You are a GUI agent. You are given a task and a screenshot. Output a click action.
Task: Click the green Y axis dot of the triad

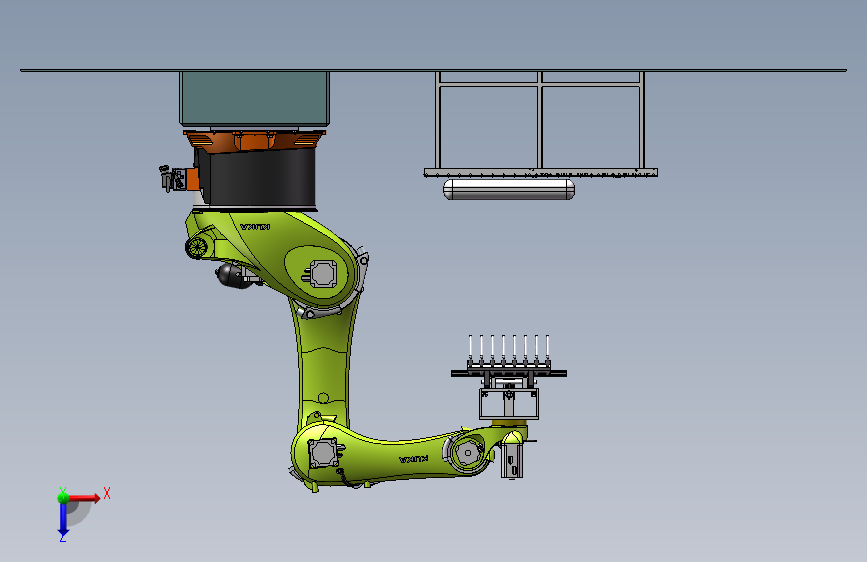(63, 497)
